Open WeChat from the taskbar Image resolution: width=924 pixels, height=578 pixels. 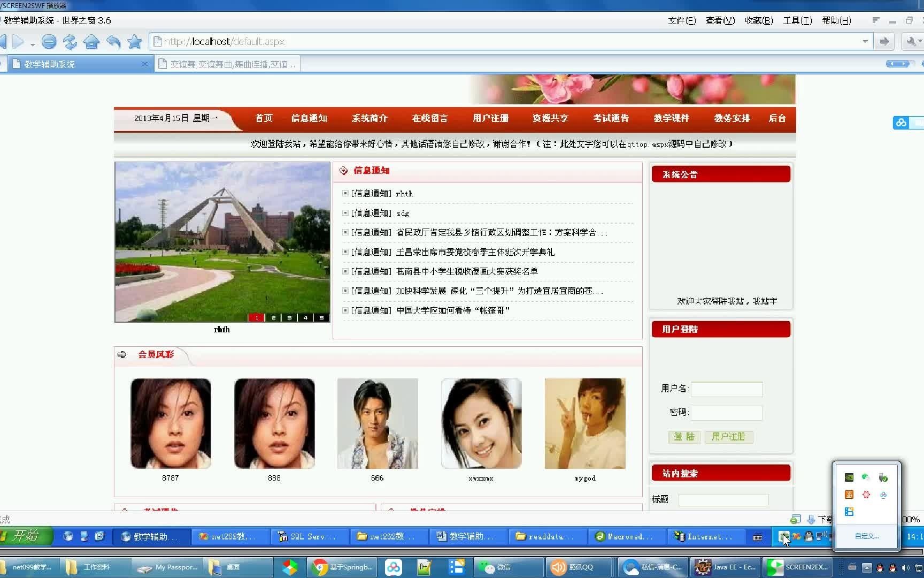507,567
